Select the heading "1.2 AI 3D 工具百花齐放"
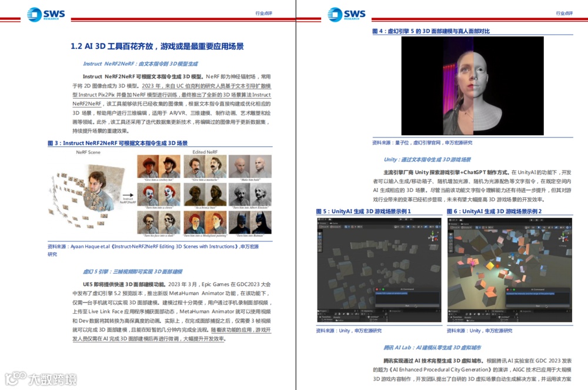588x390 pixels. (112, 46)
